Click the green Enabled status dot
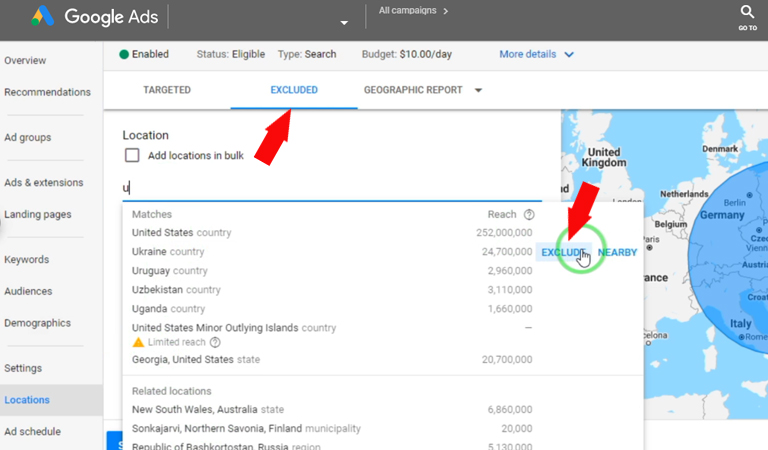This screenshot has width=768, height=450. pyautogui.click(x=124, y=54)
